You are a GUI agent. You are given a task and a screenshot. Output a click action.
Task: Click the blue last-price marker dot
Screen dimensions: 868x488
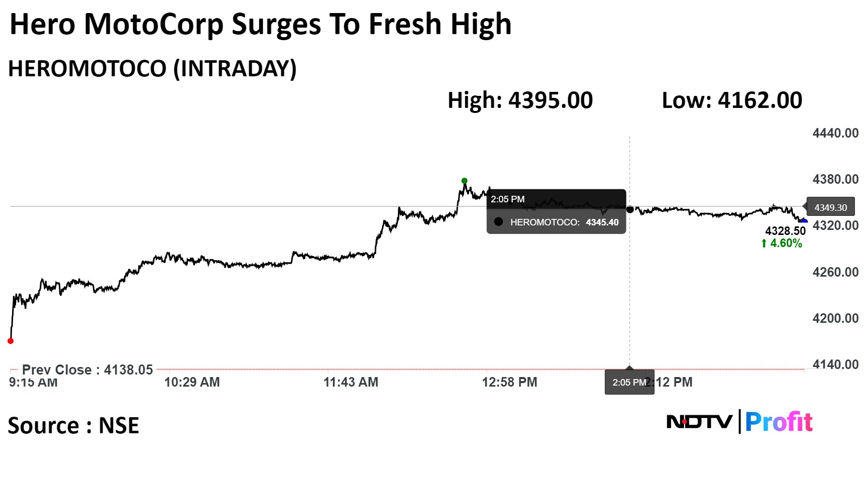[804, 221]
